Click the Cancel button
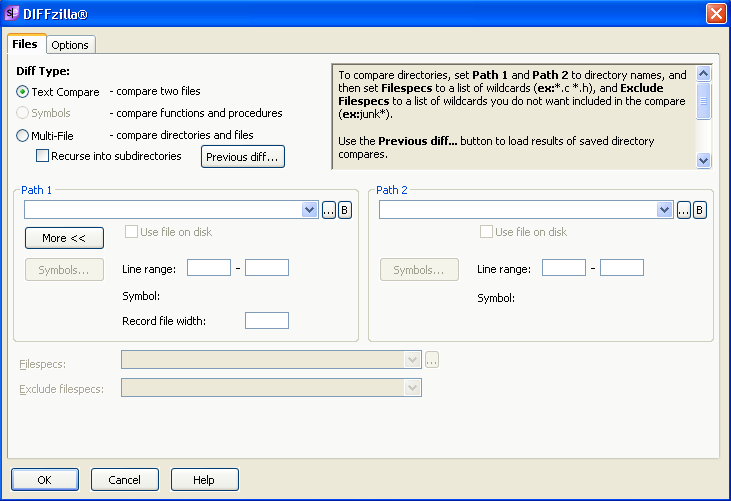The height and width of the screenshot is (501, 731). pyautogui.click(x=124, y=480)
